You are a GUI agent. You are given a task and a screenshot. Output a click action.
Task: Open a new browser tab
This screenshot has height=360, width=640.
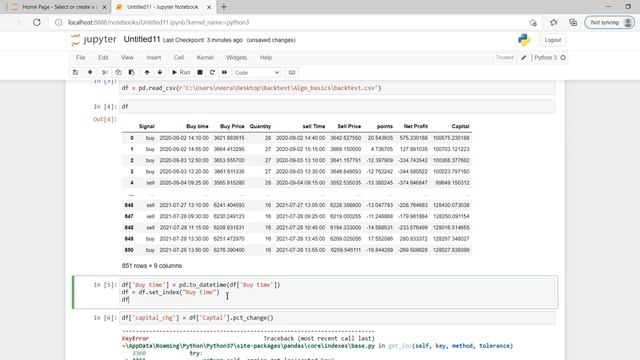(x=224, y=7)
